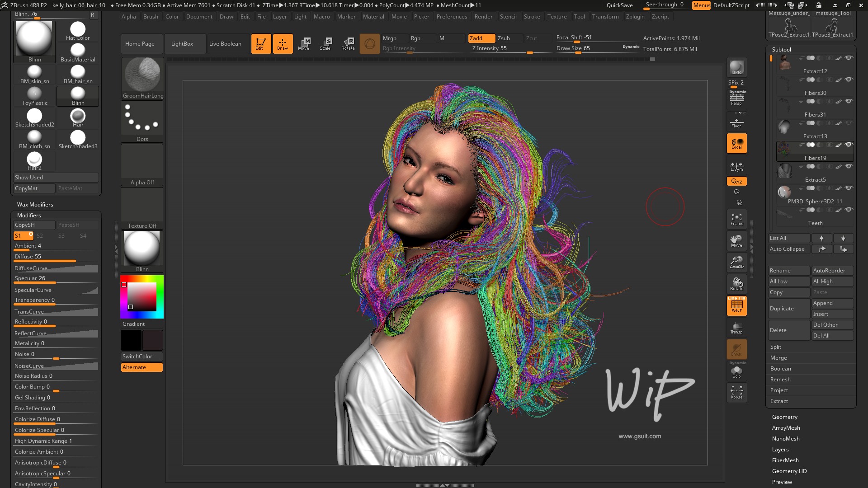This screenshot has width=868, height=488.
Task: Click the Gizmo XYZ icon
Action: tap(737, 181)
